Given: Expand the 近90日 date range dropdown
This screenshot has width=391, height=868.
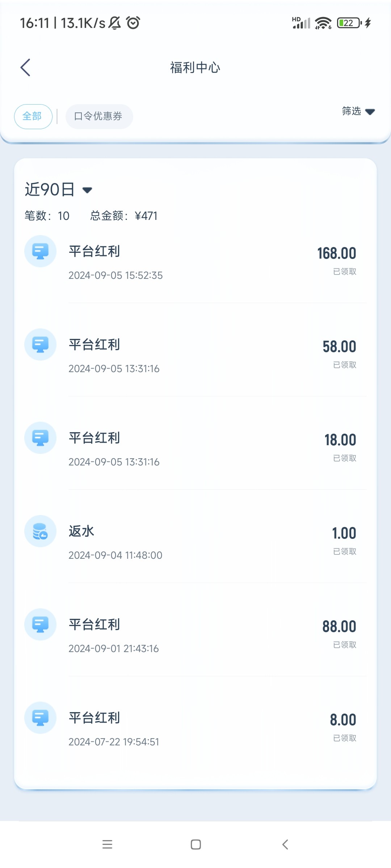Looking at the screenshot, I should [50, 190].
